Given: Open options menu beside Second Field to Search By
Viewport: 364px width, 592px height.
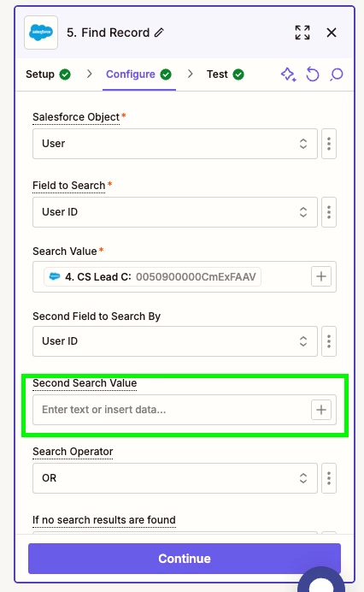Looking at the screenshot, I should (329, 341).
